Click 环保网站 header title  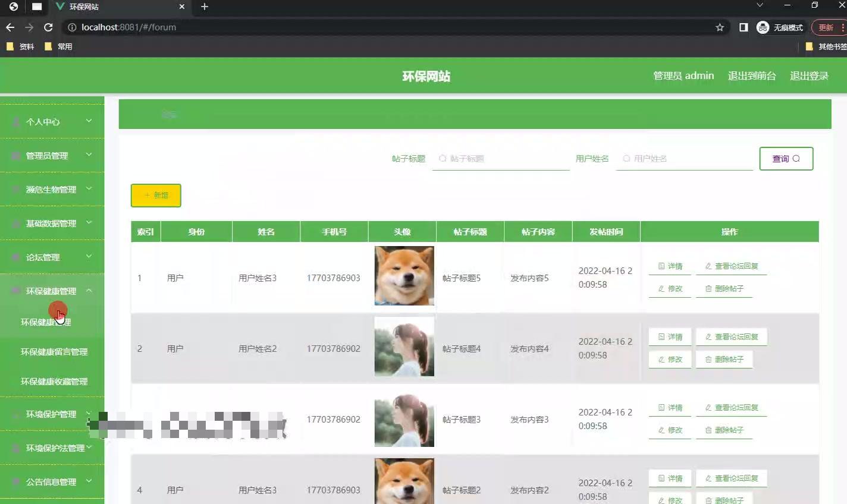click(x=426, y=76)
